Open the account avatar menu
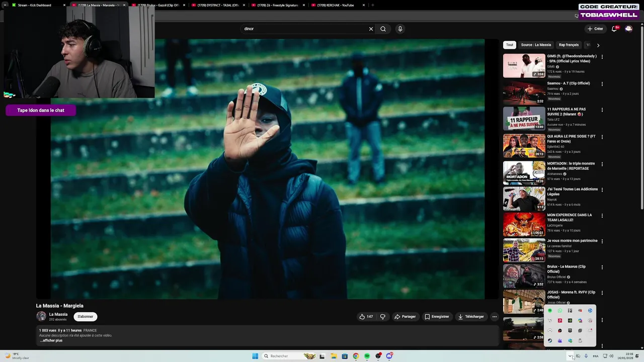Viewport: 644px width, 362px height. pos(628,29)
